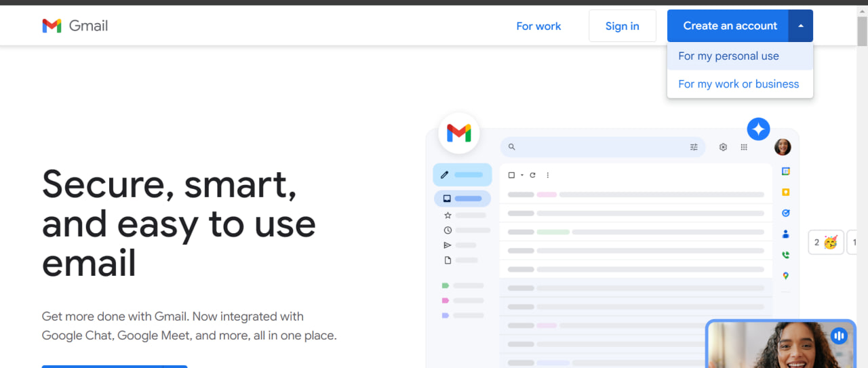Tick the select-all checkbox in mock inbox
The image size is (868, 368).
[x=511, y=175]
